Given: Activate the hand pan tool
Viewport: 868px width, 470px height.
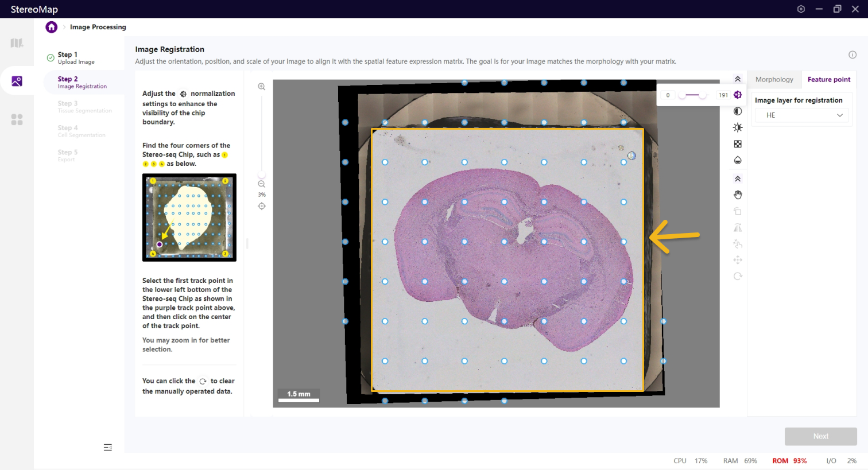Looking at the screenshot, I should click(738, 195).
